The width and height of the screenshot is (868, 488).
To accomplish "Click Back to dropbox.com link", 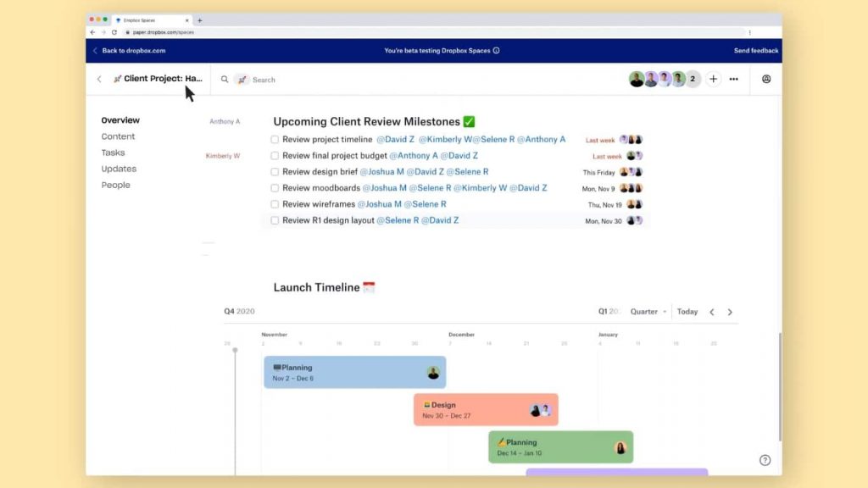I will point(133,51).
